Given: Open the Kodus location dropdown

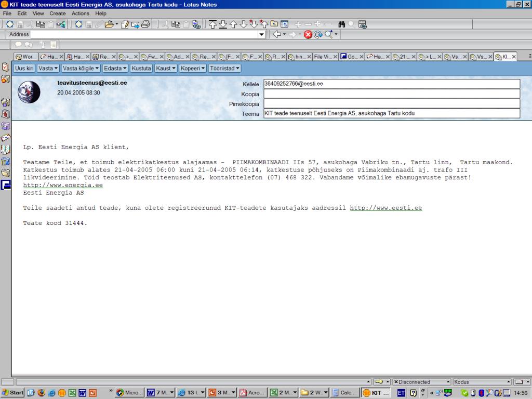Looking at the screenshot, I should point(482,382).
